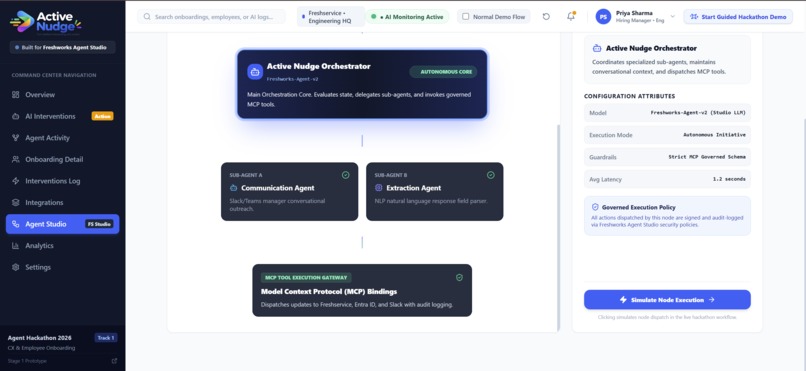Click the search onboardings input field
The height and width of the screenshot is (371, 806).
coord(211,16)
